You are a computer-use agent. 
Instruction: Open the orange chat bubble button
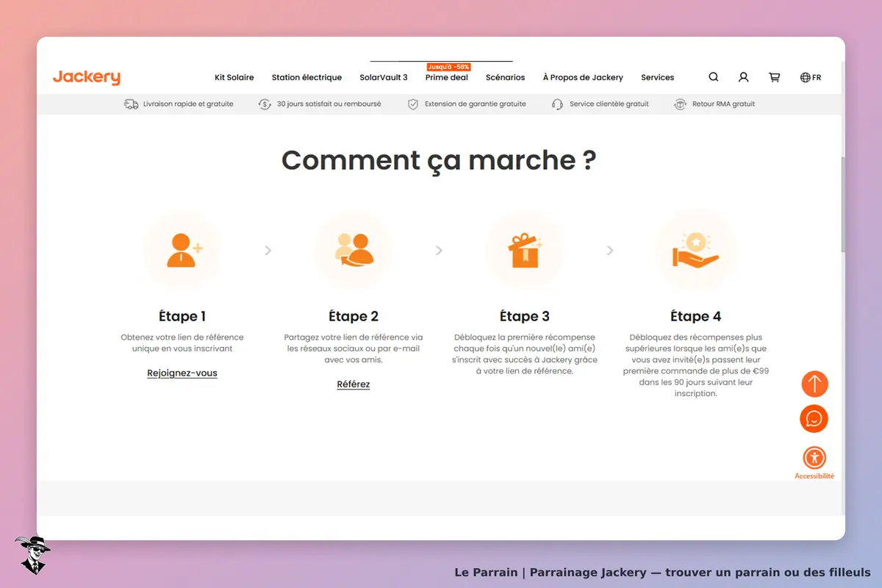[x=814, y=419]
